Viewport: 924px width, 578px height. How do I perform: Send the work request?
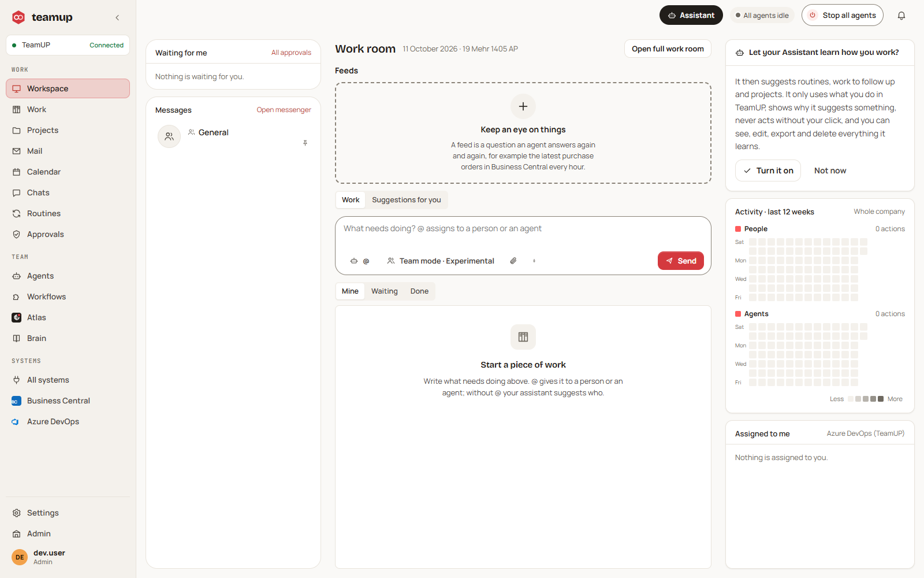pos(680,261)
